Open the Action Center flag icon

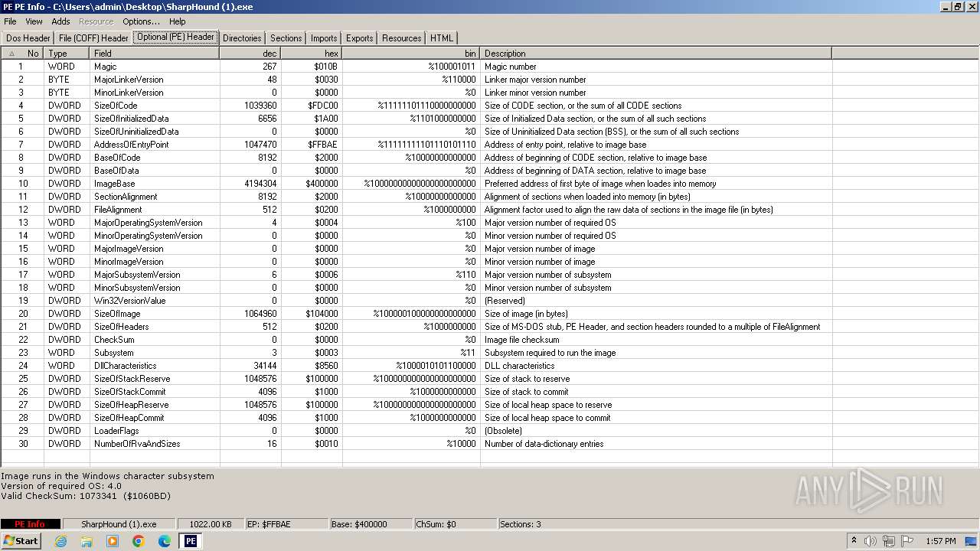(907, 541)
